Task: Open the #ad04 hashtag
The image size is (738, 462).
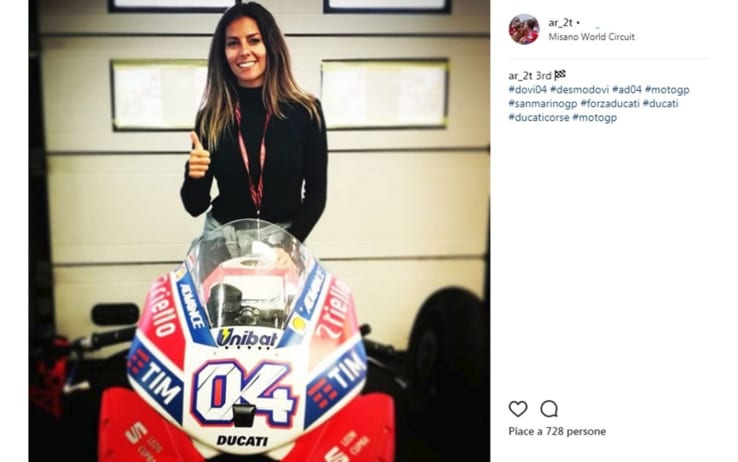Action: point(627,89)
